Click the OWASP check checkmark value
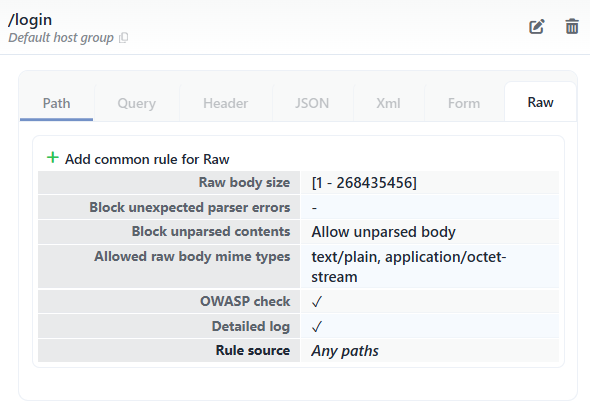The image size is (590, 410). point(317,302)
